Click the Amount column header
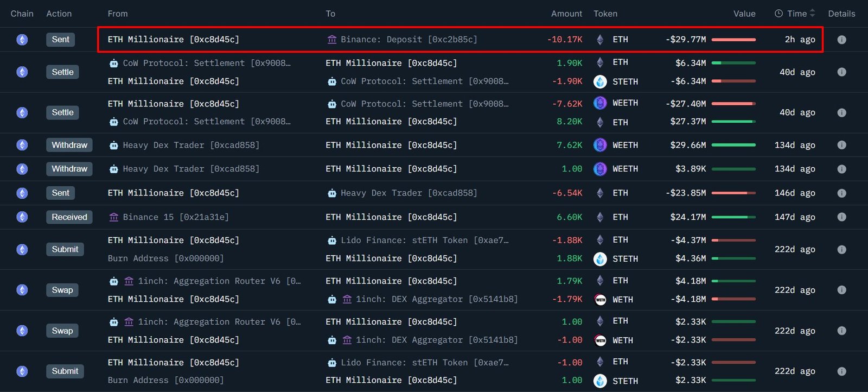 point(566,14)
